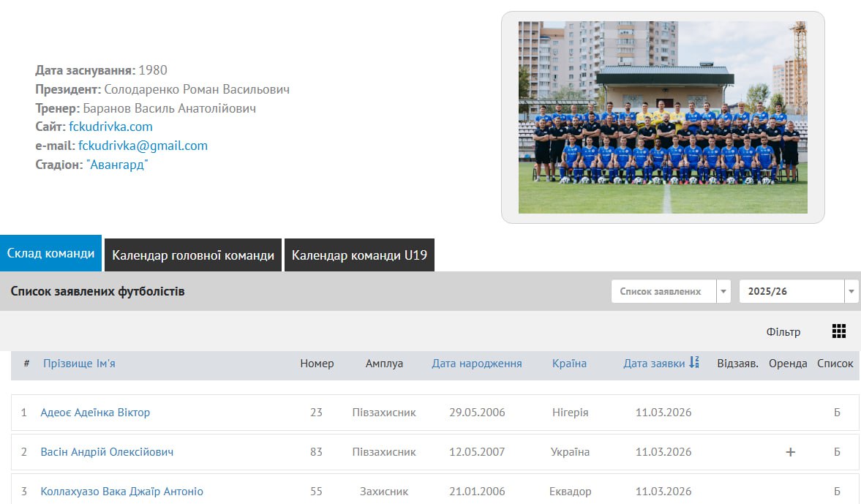Click the plus mark in Васін's Оренда column

(x=790, y=452)
